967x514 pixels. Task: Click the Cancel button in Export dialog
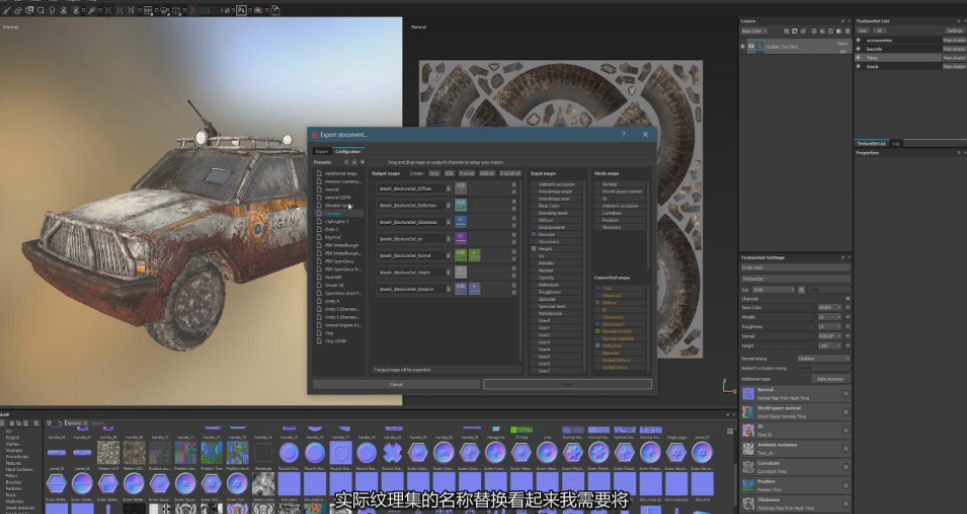(396, 384)
